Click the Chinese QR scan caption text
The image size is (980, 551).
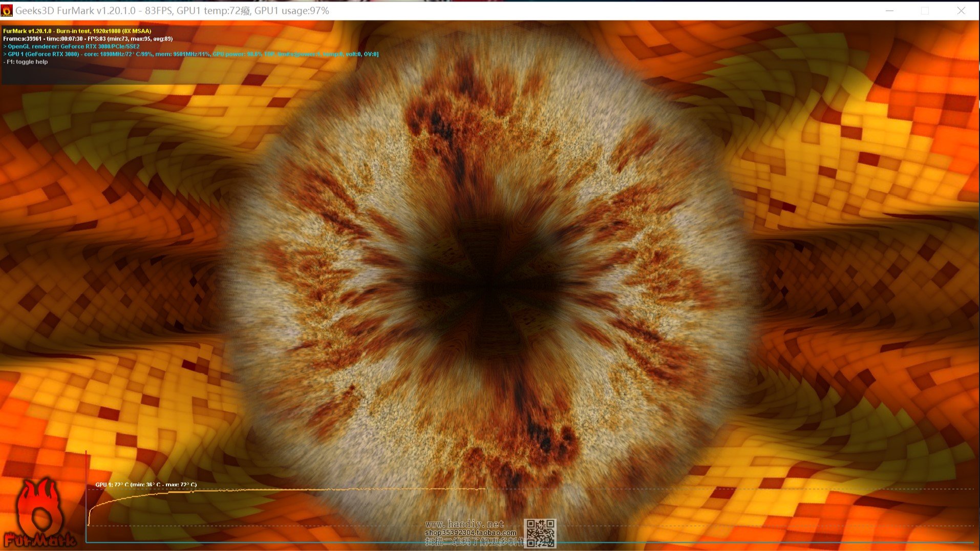click(474, 541)
